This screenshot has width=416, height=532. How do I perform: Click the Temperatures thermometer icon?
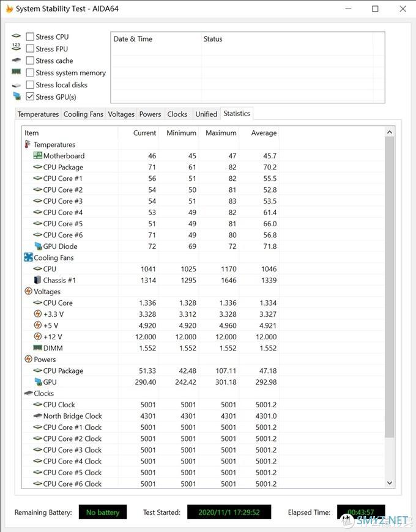tap(28, 144)
